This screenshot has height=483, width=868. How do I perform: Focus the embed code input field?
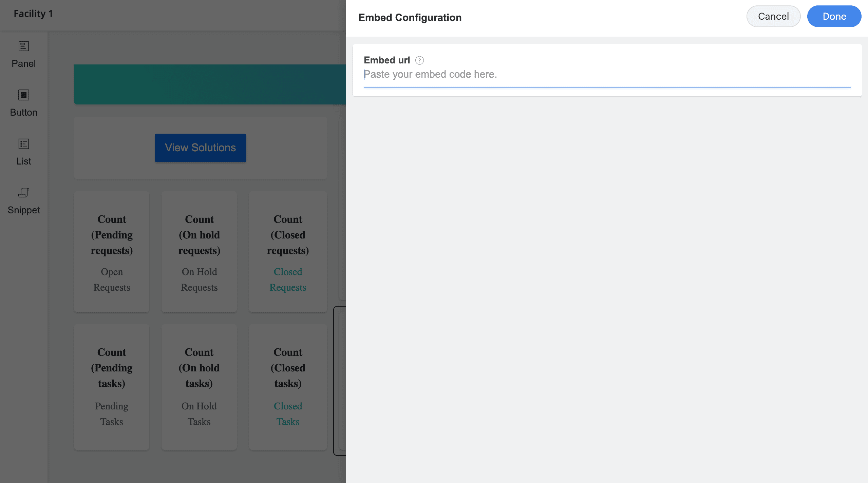point(607,74)
